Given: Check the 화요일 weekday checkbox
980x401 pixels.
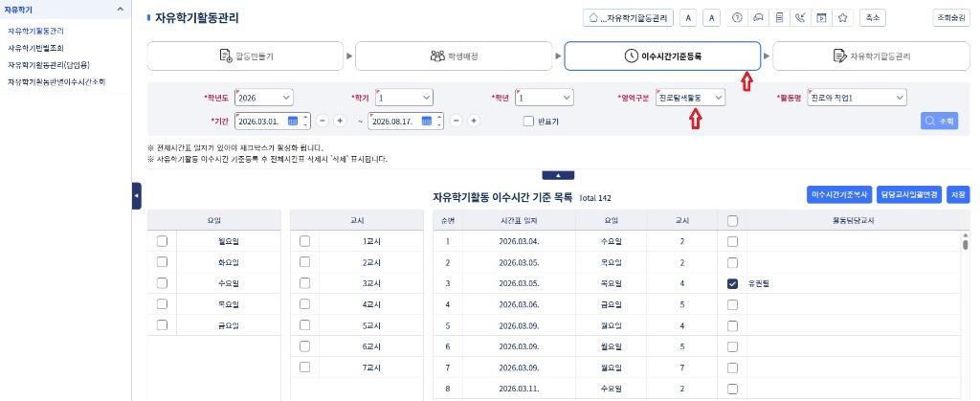Looking at the screenshot, I should (x=162, y=262).
